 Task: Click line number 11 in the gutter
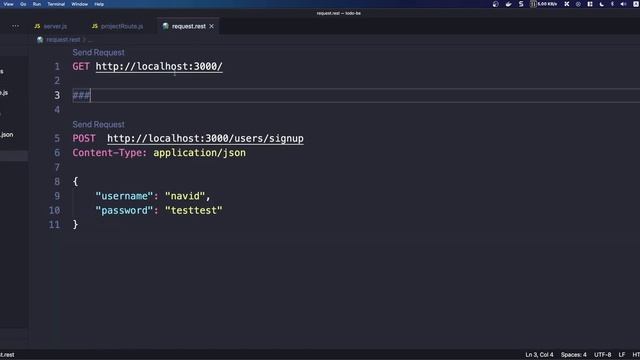coord(54,224)
